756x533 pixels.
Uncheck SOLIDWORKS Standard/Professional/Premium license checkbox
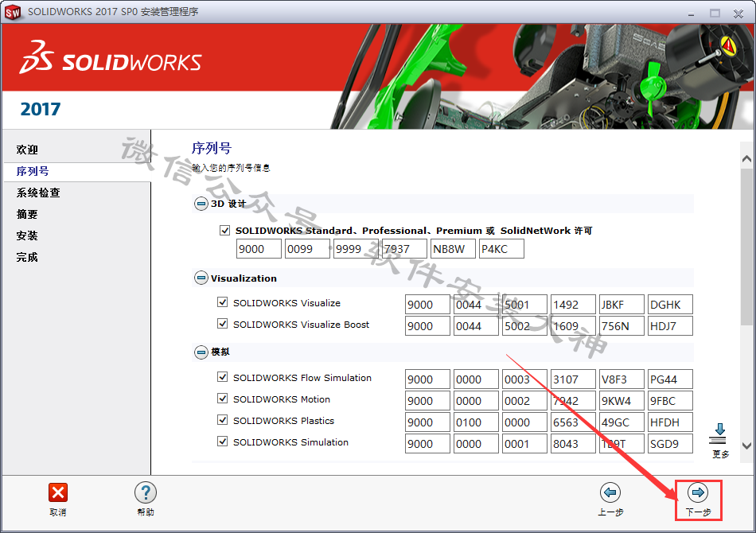click(x=224, y=231)
